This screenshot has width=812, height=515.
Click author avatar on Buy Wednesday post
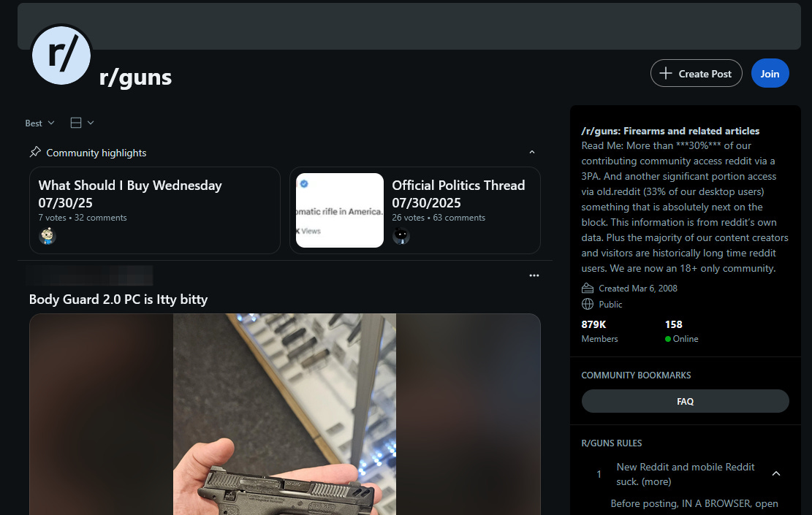click(x=48, y=236)
